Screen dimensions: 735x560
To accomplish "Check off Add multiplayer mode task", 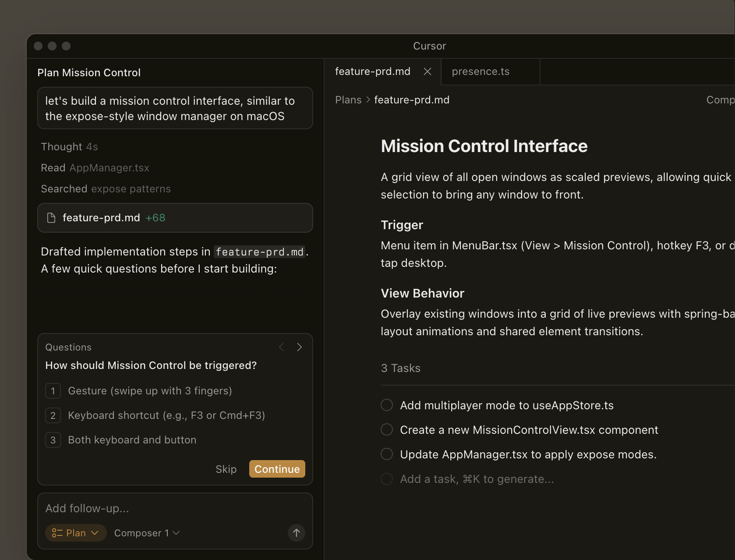I will pyautogui.click(x=387, y=405).
